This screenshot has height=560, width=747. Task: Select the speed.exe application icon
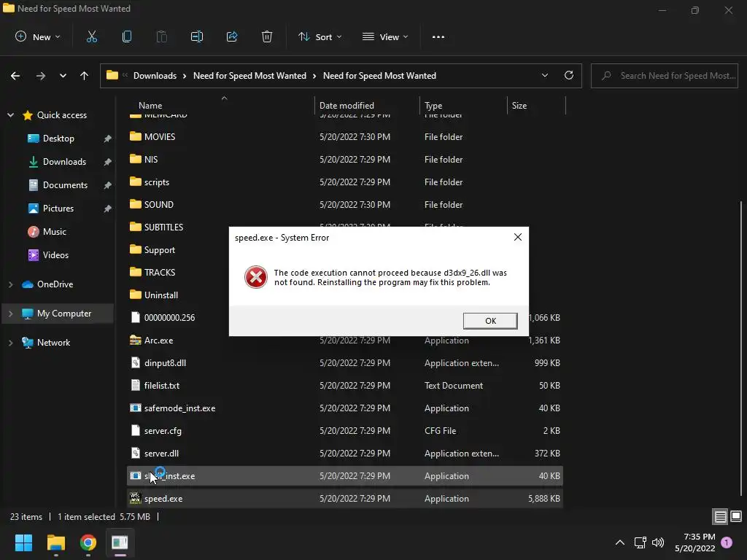(x=135, y=498)
